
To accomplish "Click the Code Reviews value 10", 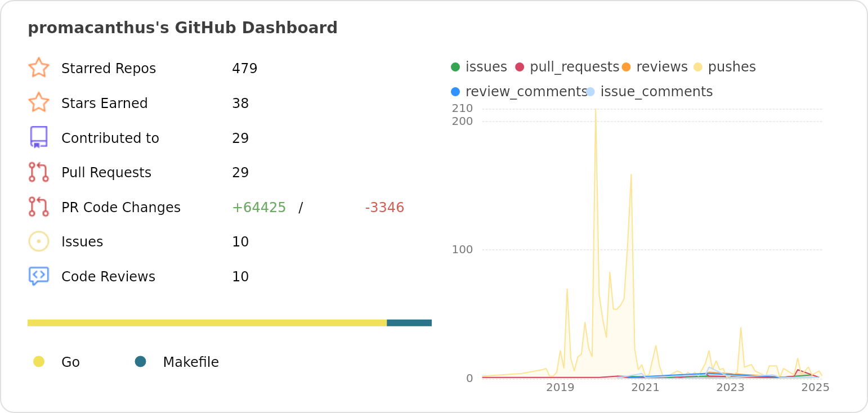I will (240, 277).
